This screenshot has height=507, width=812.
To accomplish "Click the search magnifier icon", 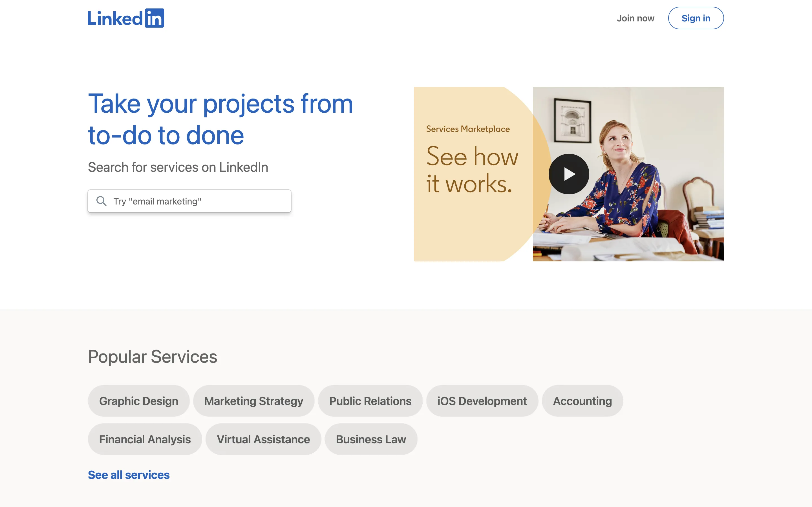I will [101, 201].
